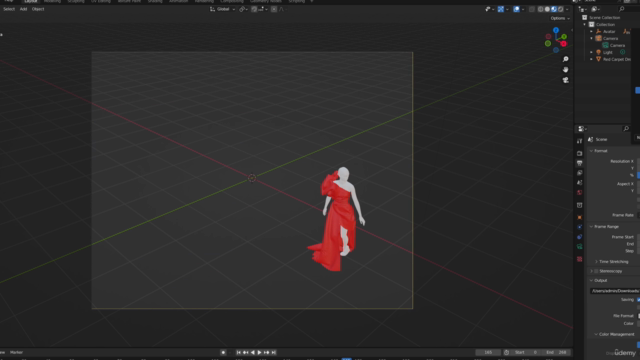Open the Scene properties tab

580,183
